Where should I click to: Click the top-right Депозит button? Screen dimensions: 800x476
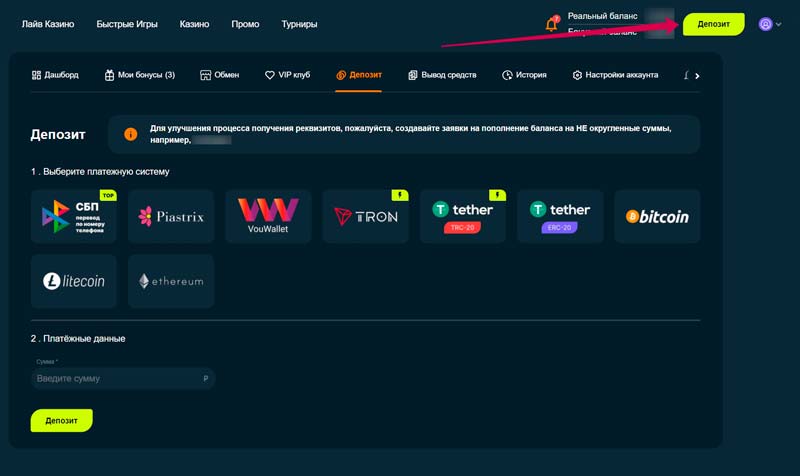pyautogui.click(x=713, y=24)
